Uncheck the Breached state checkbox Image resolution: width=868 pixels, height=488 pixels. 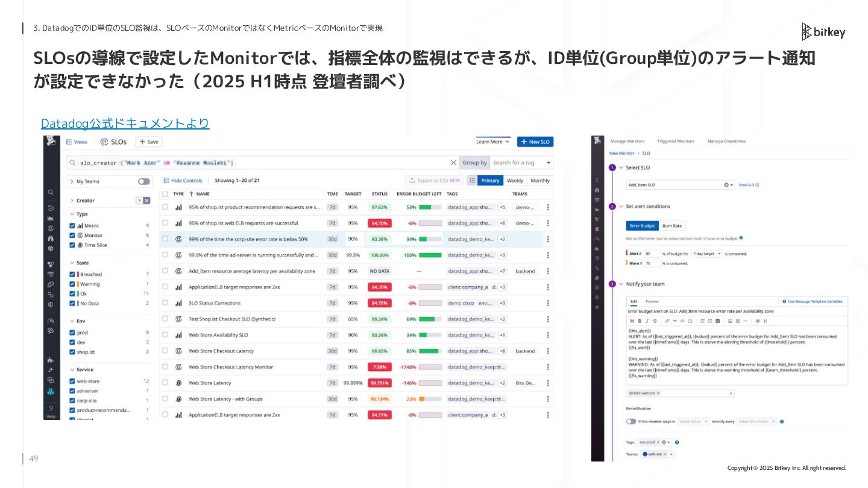pos(72,274)
